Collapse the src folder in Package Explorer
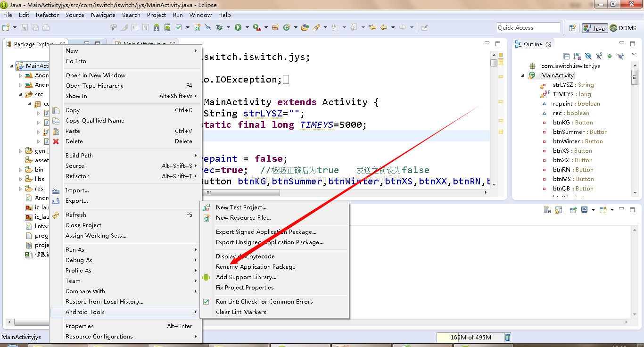The width and height of the screenshot is (644, 347). click(x=21, y=94)
